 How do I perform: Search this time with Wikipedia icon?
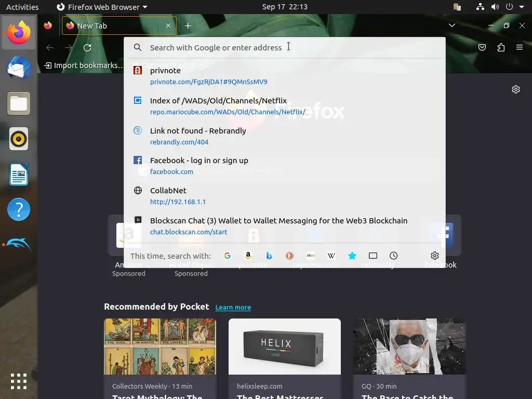331,256
